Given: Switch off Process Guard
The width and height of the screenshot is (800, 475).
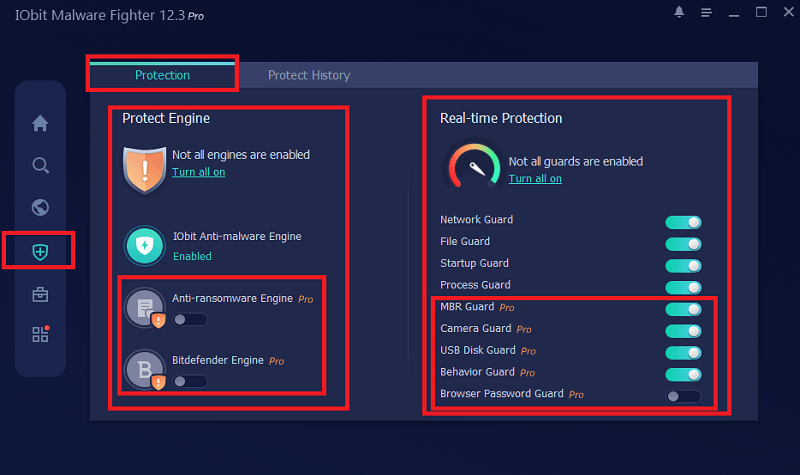Looking at the screenshot, I should (683, 288).
